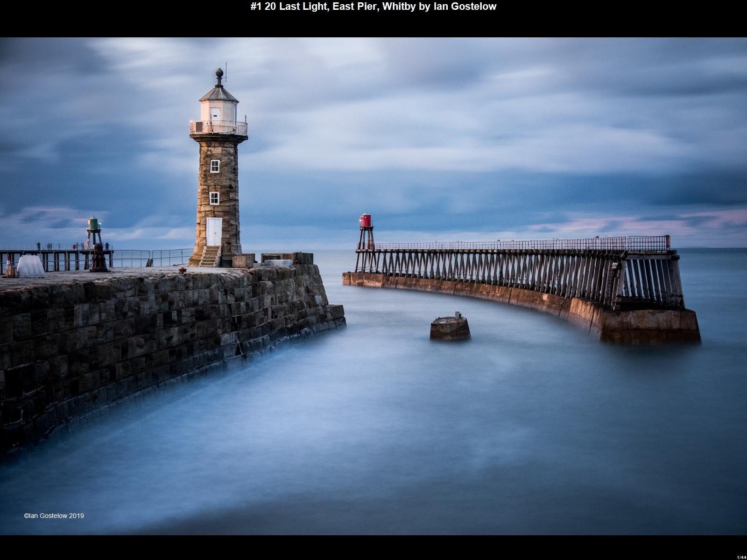
Task: Click the ©Ian Gostelow 2019 watermark
Action: [54, 516]
